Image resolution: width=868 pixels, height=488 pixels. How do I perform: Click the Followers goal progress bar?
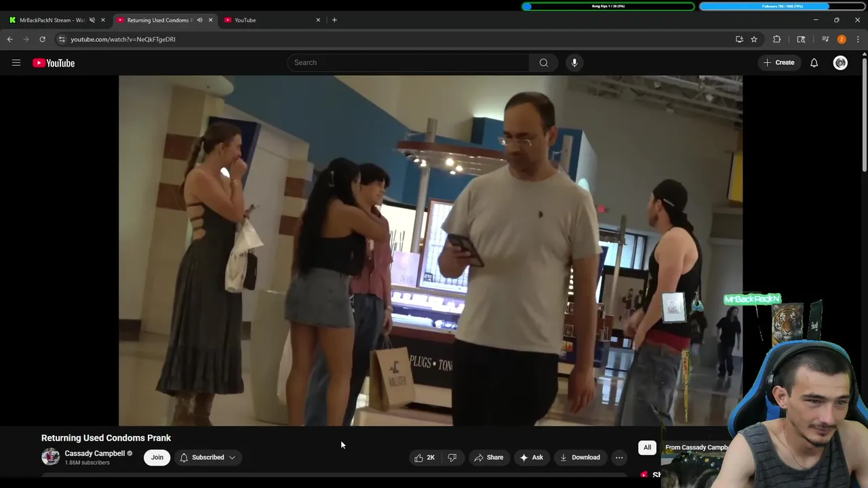pos(783,6)
